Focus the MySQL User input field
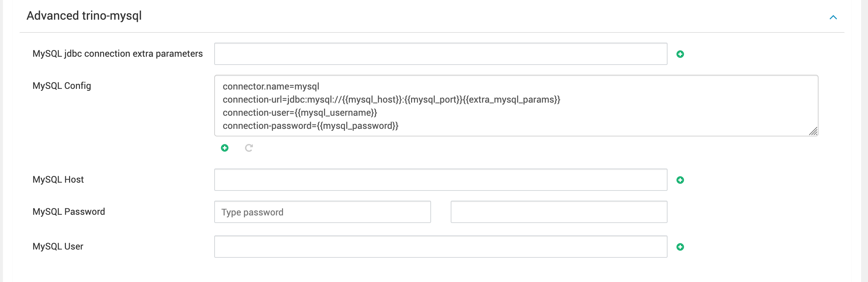 click(441, 246)
